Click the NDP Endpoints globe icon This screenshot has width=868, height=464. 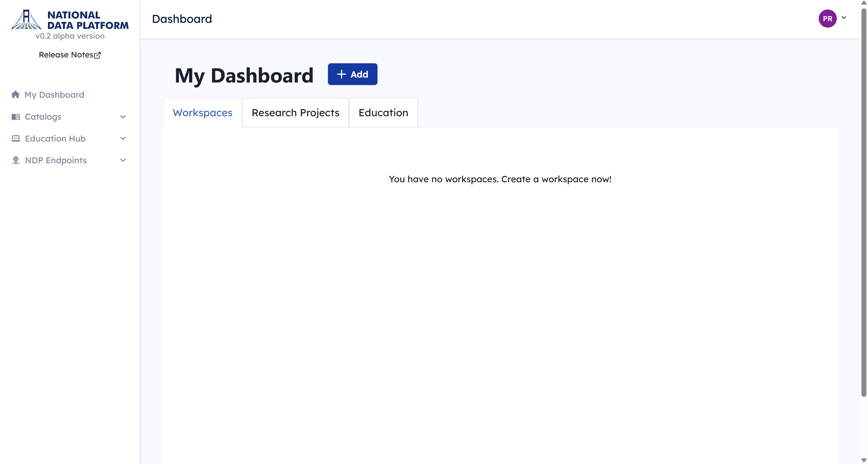pyautogui.click(x=16, y=160)
